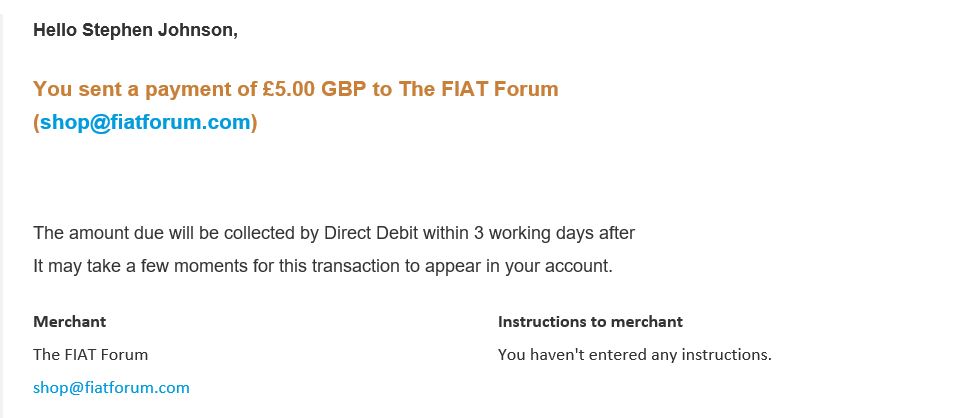The width and height of the screenshot is (978, 418).
Task: Click 'The FIAT Forum' under Merchant
Action: point(90,355)
